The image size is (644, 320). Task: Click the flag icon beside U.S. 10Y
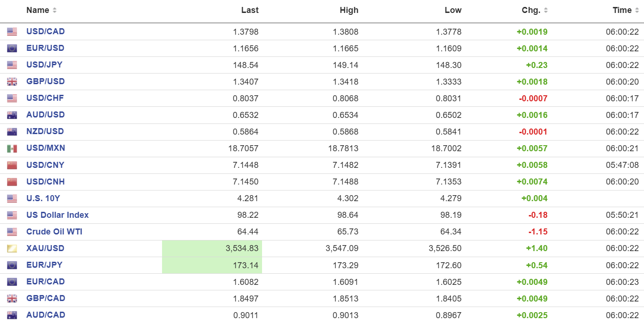12,199
